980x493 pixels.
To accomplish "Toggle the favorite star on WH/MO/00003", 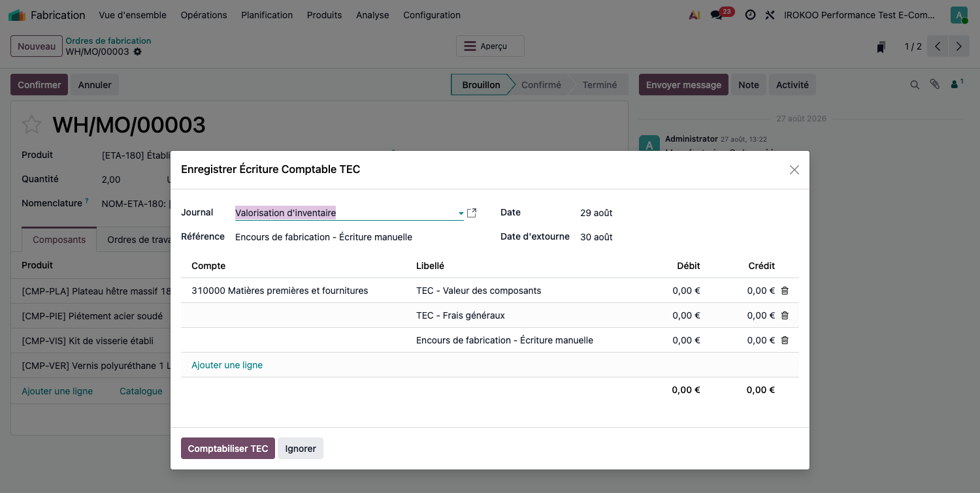I will pos(31,124).
